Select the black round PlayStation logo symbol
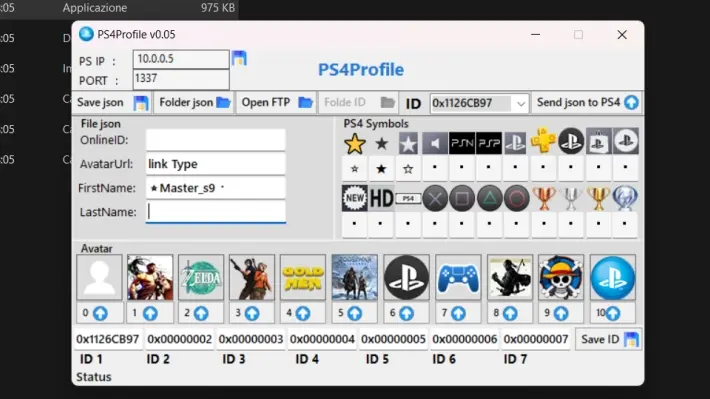Screen dimensions: 710x399 571,141
